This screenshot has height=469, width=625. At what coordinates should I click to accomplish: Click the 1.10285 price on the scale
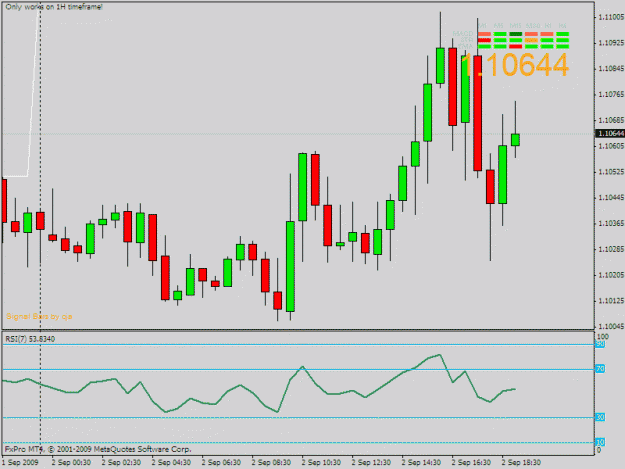pyautogui.click(x=611, y=249)
